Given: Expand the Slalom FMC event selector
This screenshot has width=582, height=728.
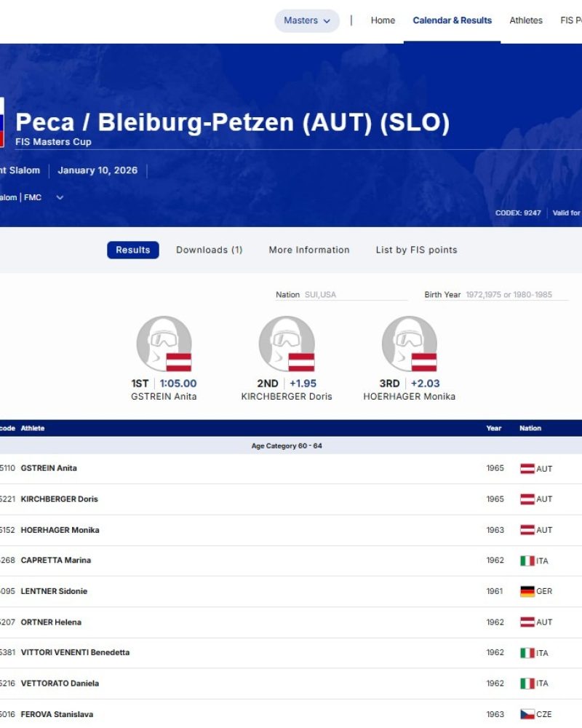Looking at the screenshot, I should click(60, 197).
